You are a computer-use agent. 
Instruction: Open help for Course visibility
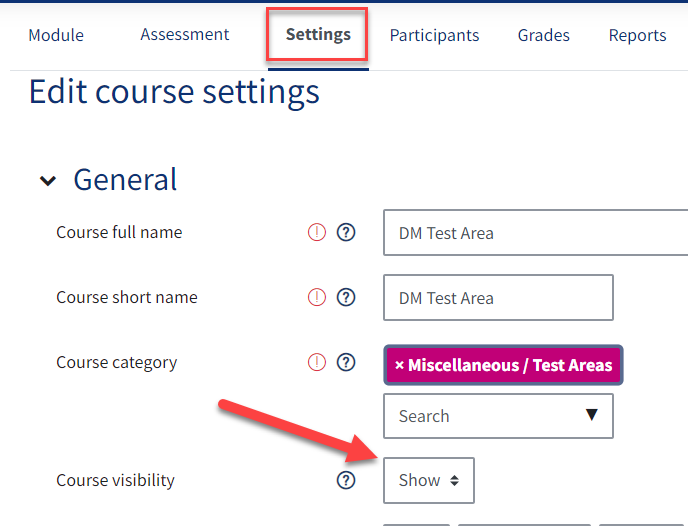coord(346,480)
